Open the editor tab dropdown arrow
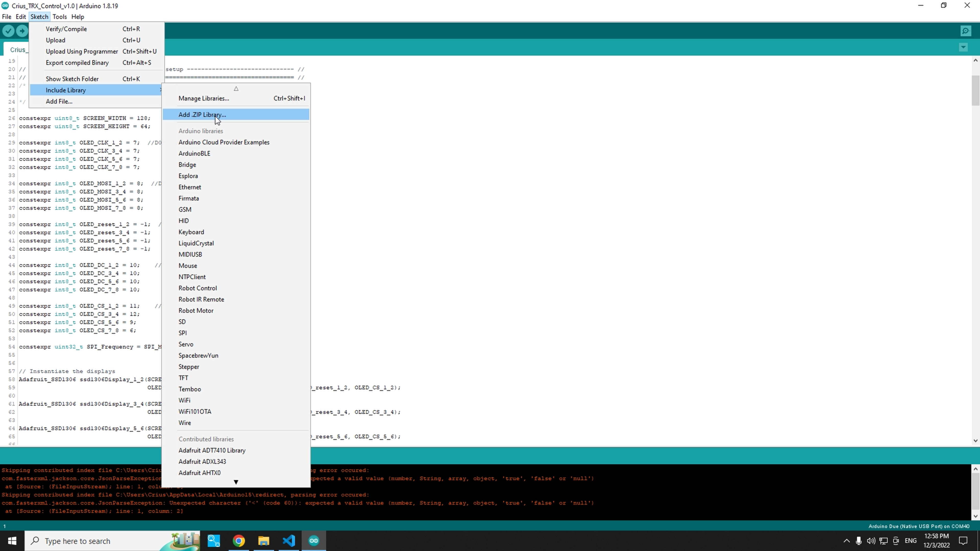This screenshot has width=980, height=551. pyautogui.click(x=963, y=47)
